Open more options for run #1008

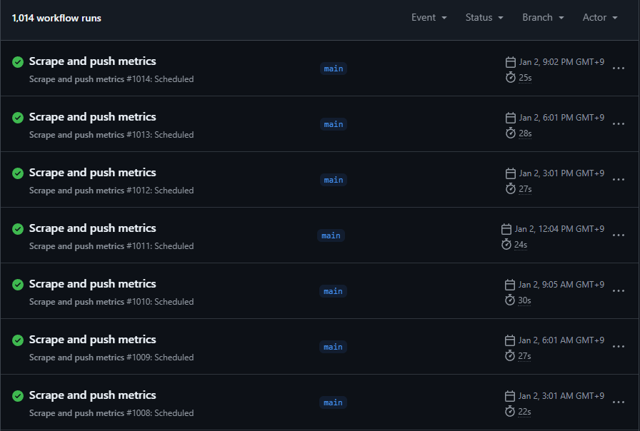coord(619,403)
